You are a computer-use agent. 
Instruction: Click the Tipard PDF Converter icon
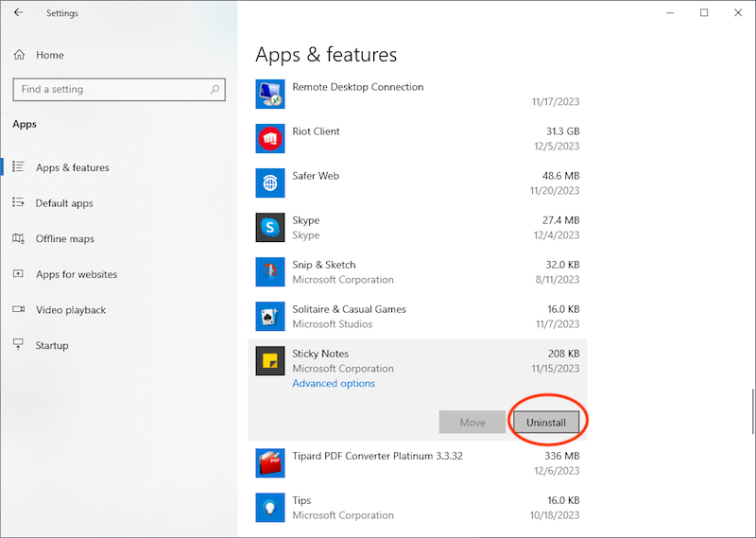(x=270, y=462)
